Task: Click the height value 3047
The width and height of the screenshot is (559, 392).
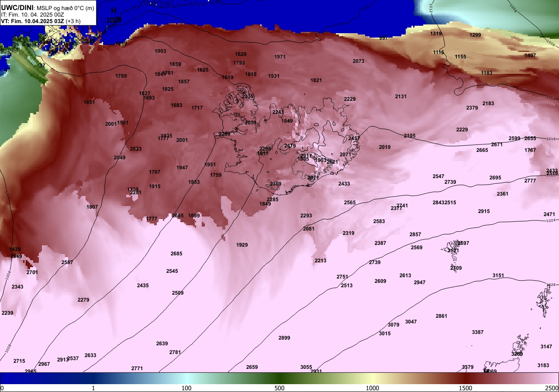Action: click(x=411, y=322)
